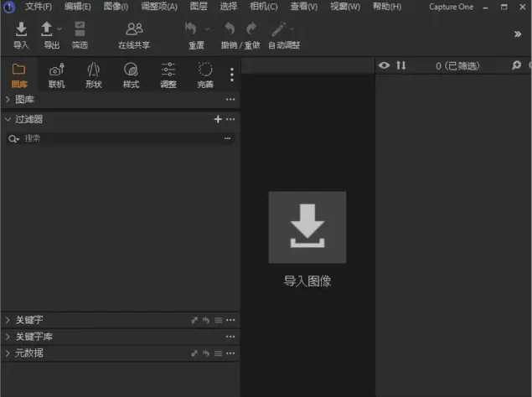The image size is (532, 397).
Task: Open the 调整项(A) menu
Action: [158, 7]
